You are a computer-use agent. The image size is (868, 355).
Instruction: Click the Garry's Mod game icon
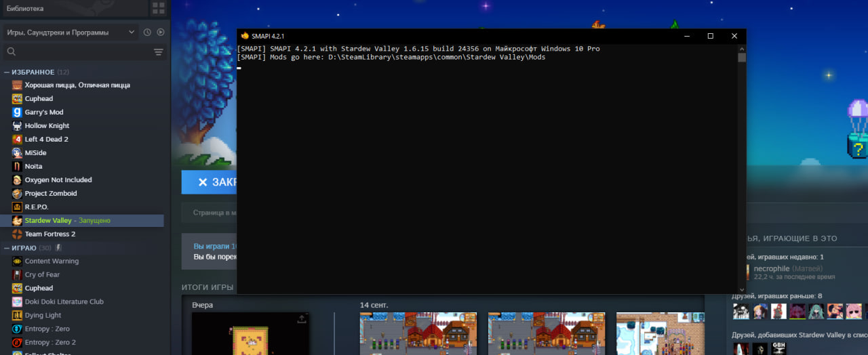pos(17,112)
